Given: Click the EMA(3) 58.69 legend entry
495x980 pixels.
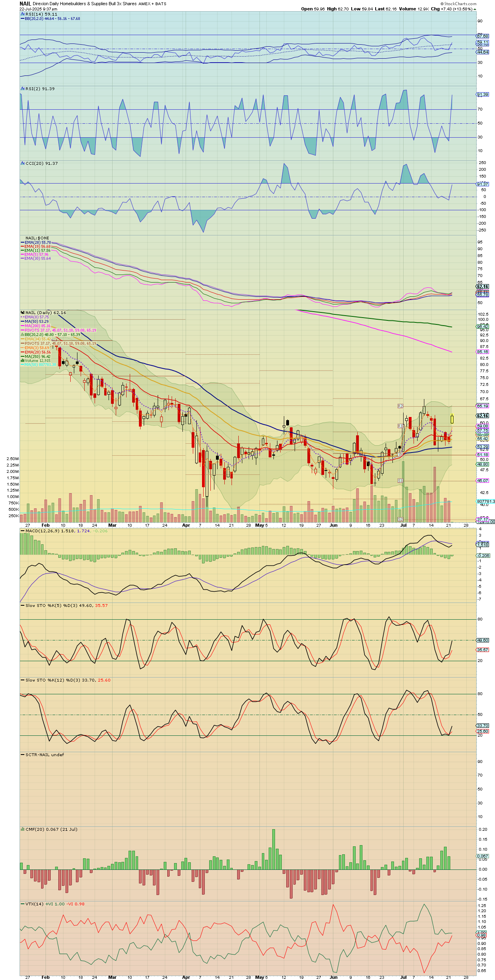Looking at the screenshot, I should click(35, 348).
